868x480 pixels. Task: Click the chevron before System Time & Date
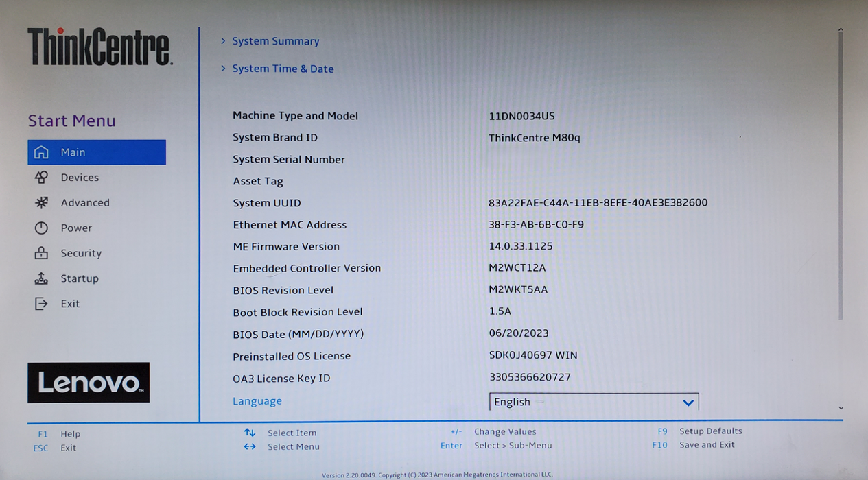click(223, 69)
